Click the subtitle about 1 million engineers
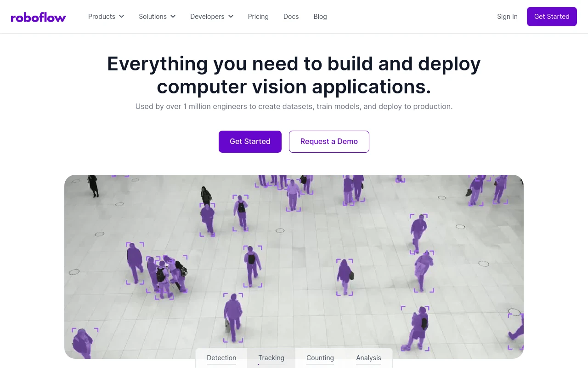 pos(294,106)
